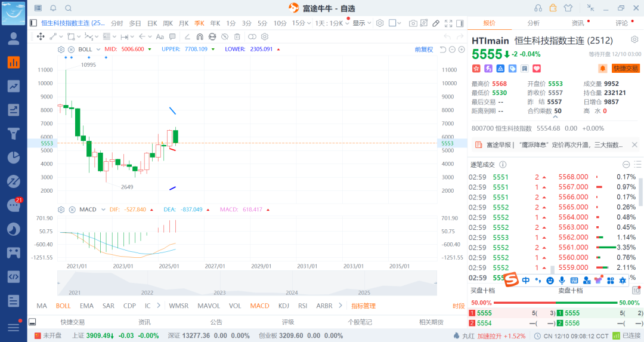Take a chart screenshot with camera icon

[413, 23]
